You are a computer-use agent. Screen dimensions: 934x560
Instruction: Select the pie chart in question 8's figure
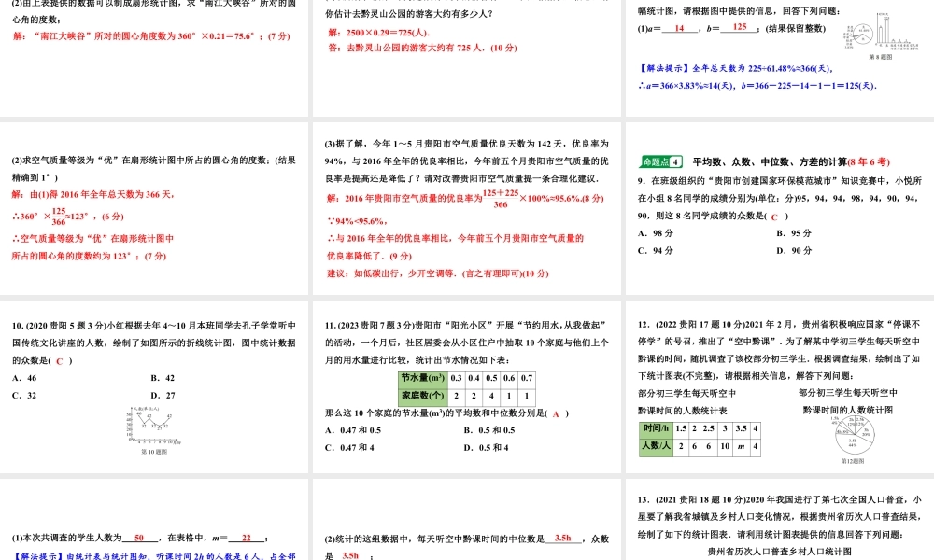coord(863,34)
